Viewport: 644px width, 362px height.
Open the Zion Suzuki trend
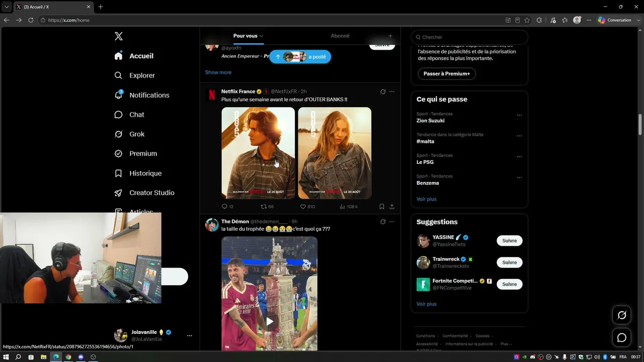[431, 121]
